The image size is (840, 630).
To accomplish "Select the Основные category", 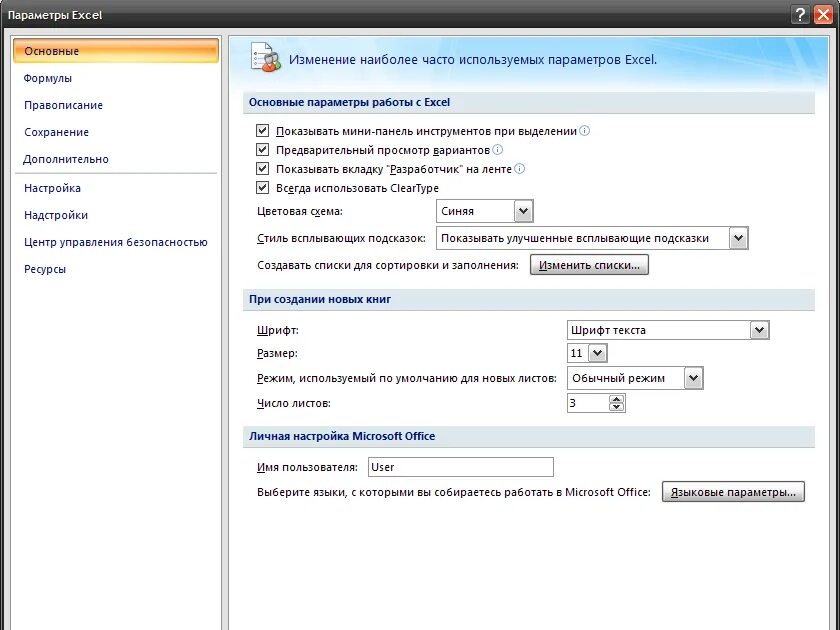I will 116,51.
